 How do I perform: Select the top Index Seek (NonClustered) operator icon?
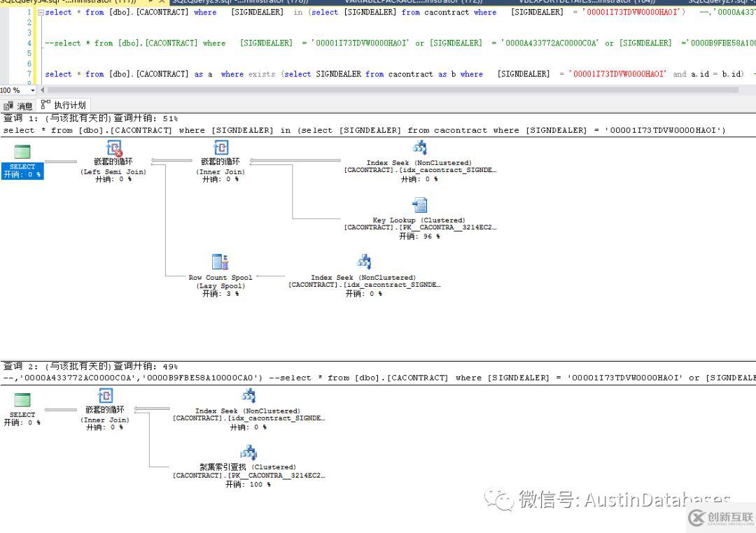419,147
